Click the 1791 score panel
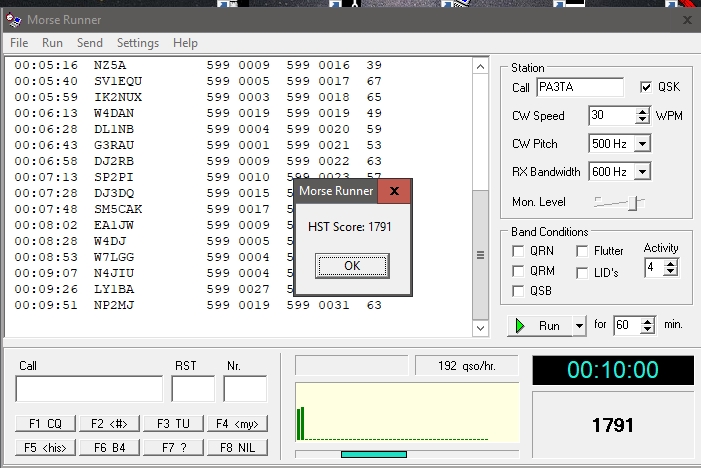 613,425
